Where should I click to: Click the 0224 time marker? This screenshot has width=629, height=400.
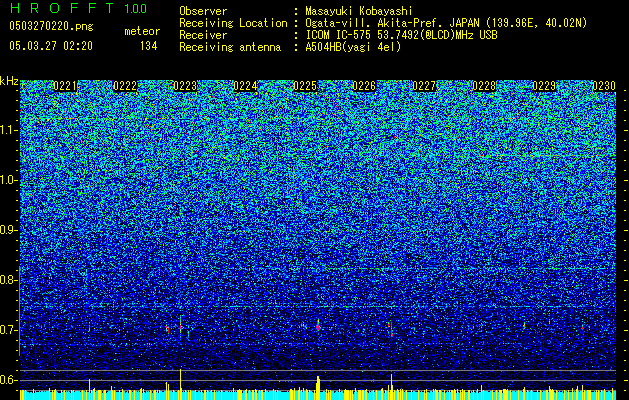[245, 86]
